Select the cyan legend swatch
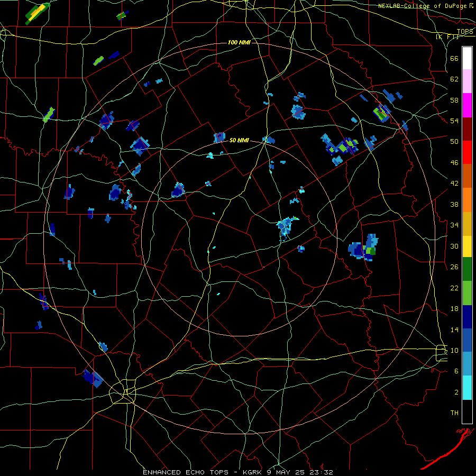Viewport: 476px width, 476px height. pos(467,388)
